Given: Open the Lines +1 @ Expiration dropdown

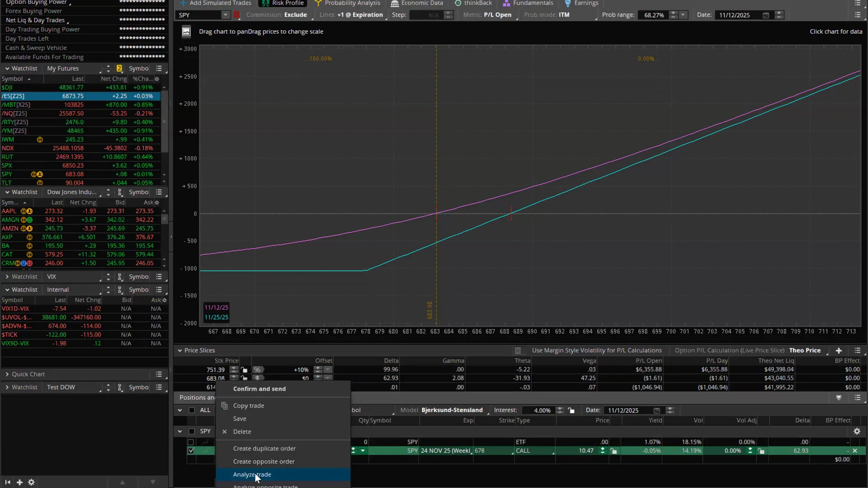Looking at the screenshot, I should click(361, 15).
